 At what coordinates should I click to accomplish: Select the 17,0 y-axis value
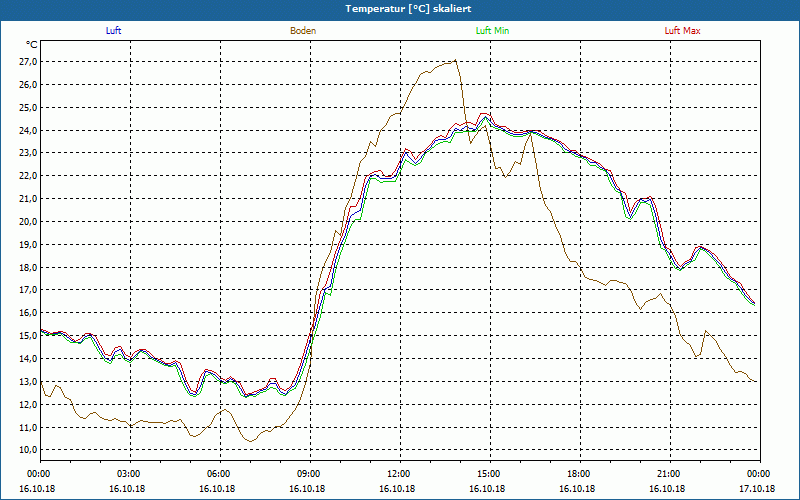point(28,290)
